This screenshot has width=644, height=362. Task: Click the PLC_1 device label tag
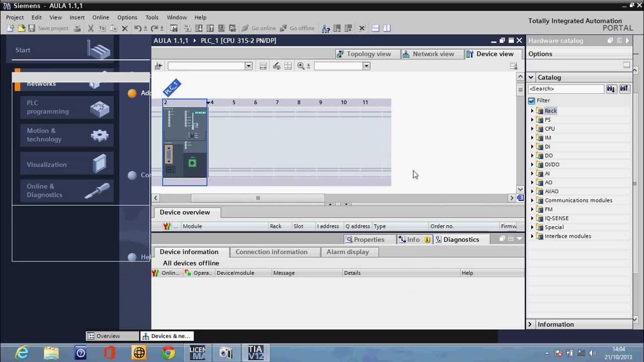click(172, 87)
